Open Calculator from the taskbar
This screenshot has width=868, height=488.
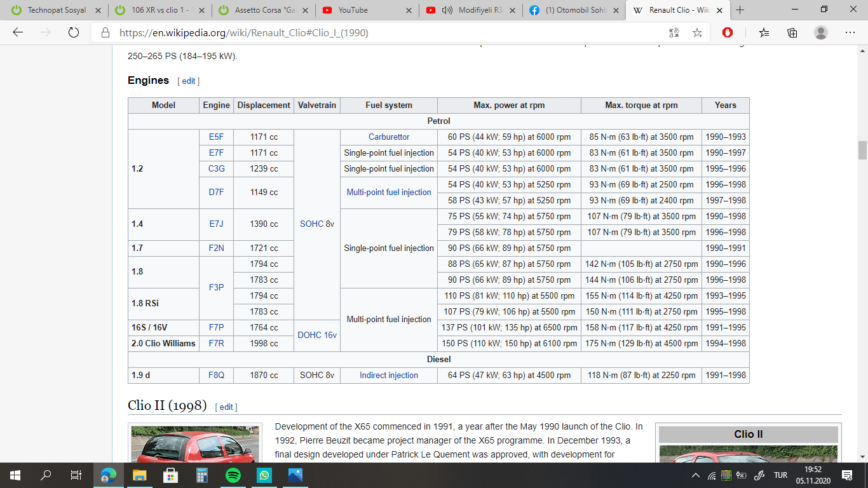coord(202,475)
